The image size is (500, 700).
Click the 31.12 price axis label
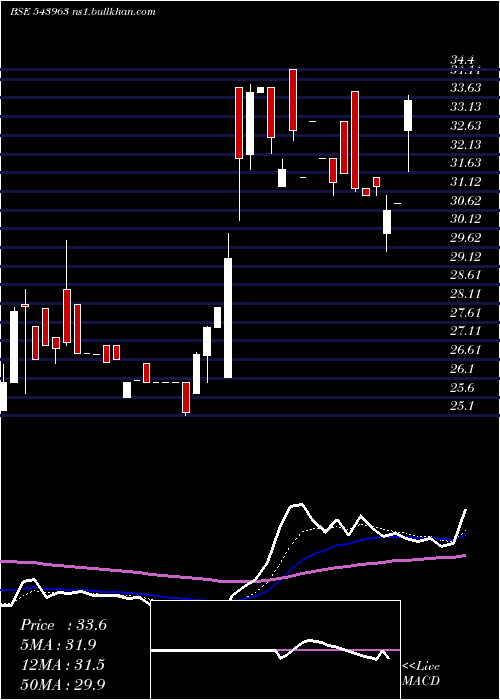466,182
